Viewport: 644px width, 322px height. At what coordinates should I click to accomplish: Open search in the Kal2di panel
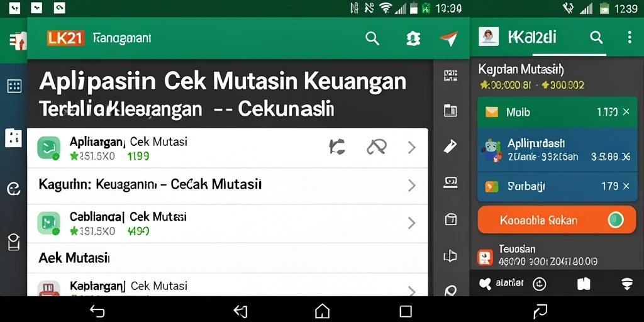(596, 38)
